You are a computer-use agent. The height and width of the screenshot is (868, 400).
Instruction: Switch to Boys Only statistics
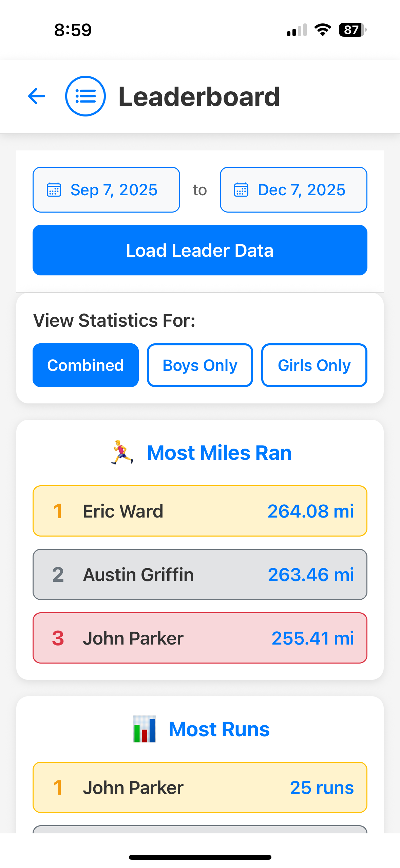coord(200,365)
